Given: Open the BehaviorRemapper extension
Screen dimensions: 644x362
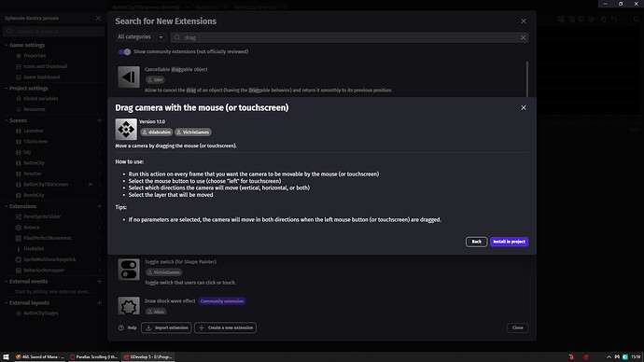Looking at the screenshot, I should tap(44, 270).
